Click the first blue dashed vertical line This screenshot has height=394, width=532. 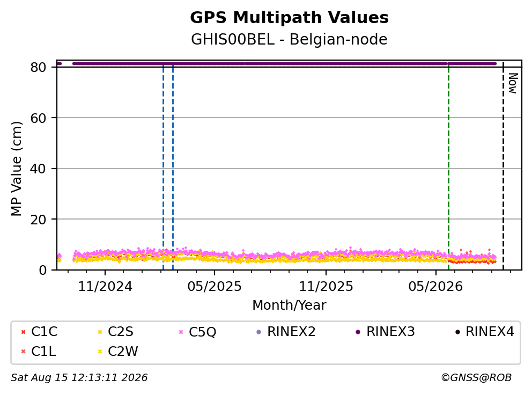pyautogui.click(x=163, y=166)
